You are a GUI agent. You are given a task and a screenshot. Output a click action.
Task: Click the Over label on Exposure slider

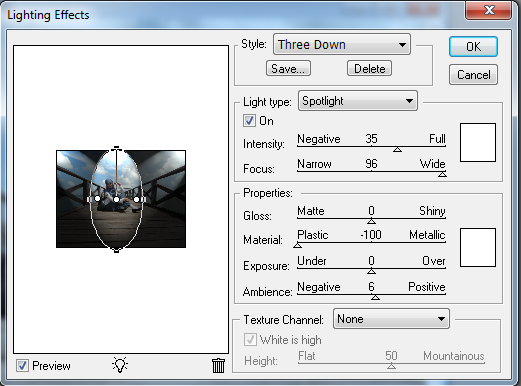pos(434,261)
